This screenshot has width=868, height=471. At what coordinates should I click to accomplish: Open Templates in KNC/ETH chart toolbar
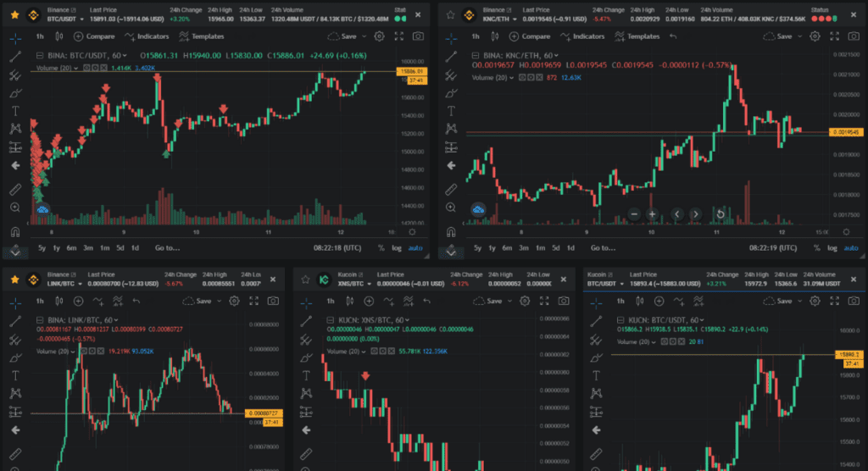[637, 36]
